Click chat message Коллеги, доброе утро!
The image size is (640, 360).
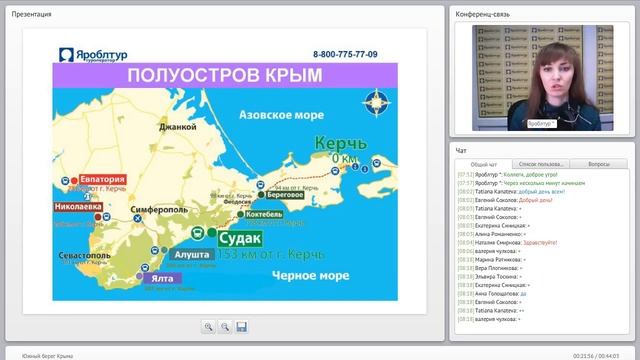click(x=530, y=175)
